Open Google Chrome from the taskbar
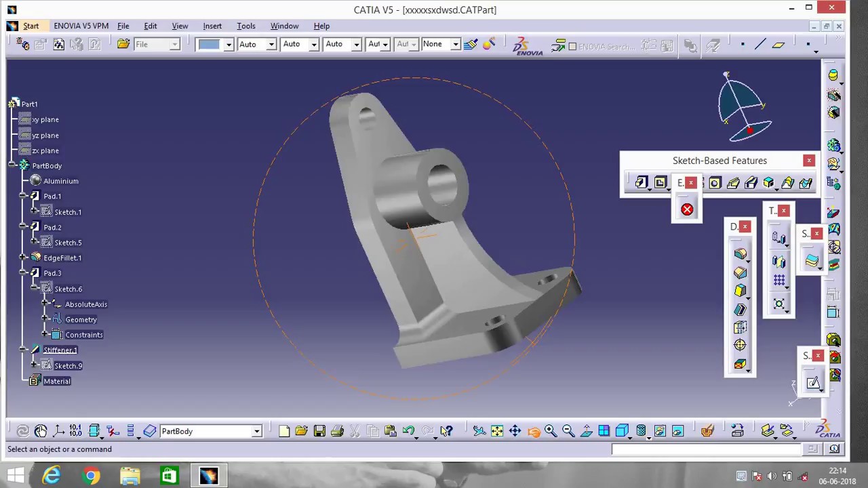The width and height of the screenshot is (868, 488). (x=91, y=476)
